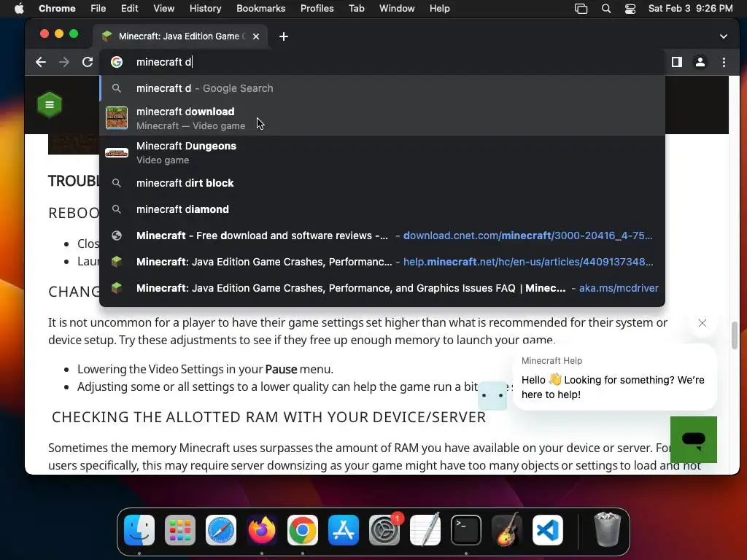
Task: Select 'minecraft d - Google Search' suggestion
Action: point(382,88)
